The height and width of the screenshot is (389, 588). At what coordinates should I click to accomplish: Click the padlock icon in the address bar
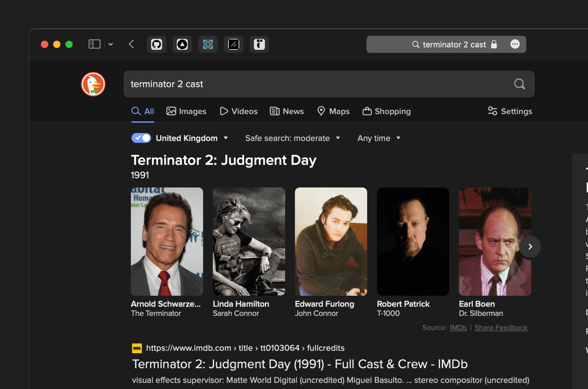[494, 44]
